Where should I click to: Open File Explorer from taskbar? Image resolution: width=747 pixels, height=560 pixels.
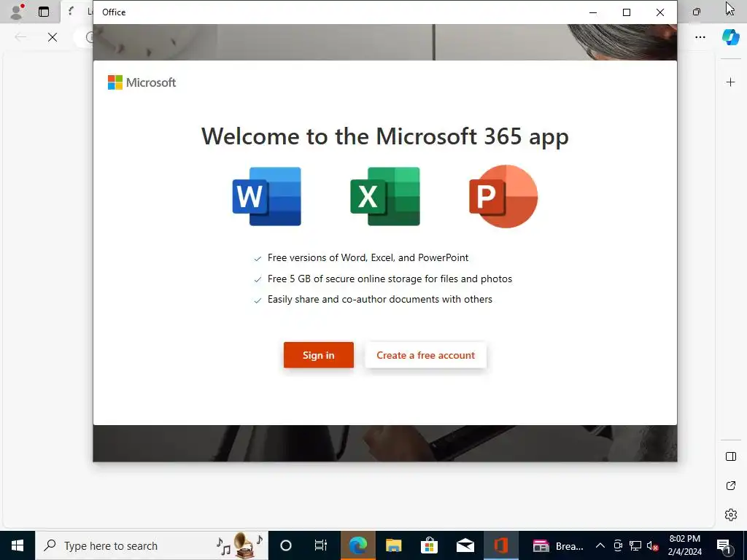click(393, 545)
